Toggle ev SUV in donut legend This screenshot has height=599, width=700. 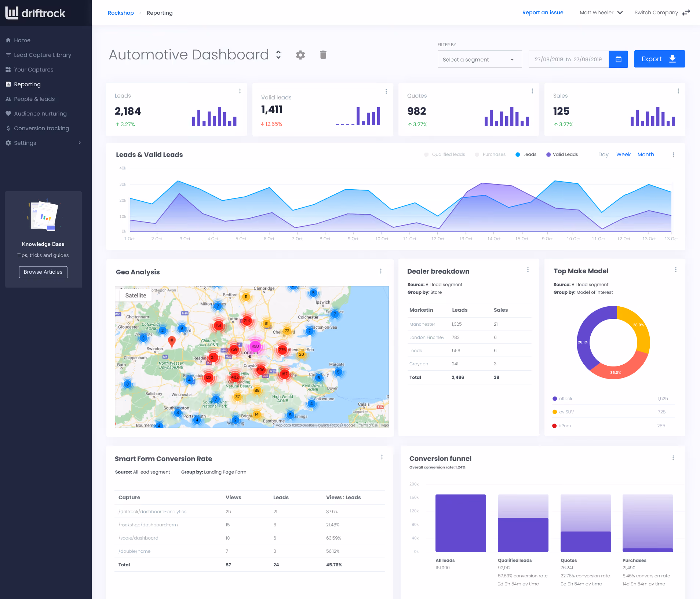(x=563, y=412)
